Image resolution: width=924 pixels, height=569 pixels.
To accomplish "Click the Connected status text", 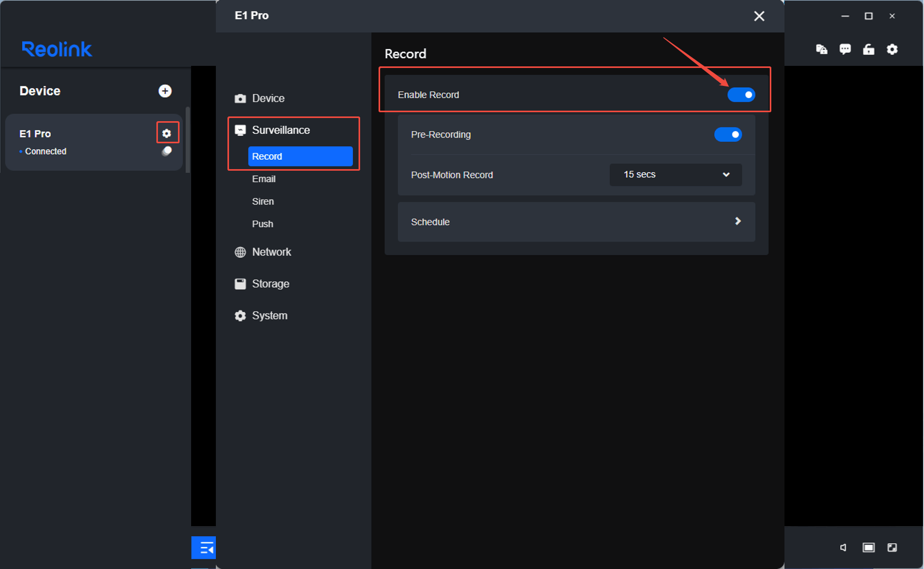I will pyautogui.click(x=46, y=152).
